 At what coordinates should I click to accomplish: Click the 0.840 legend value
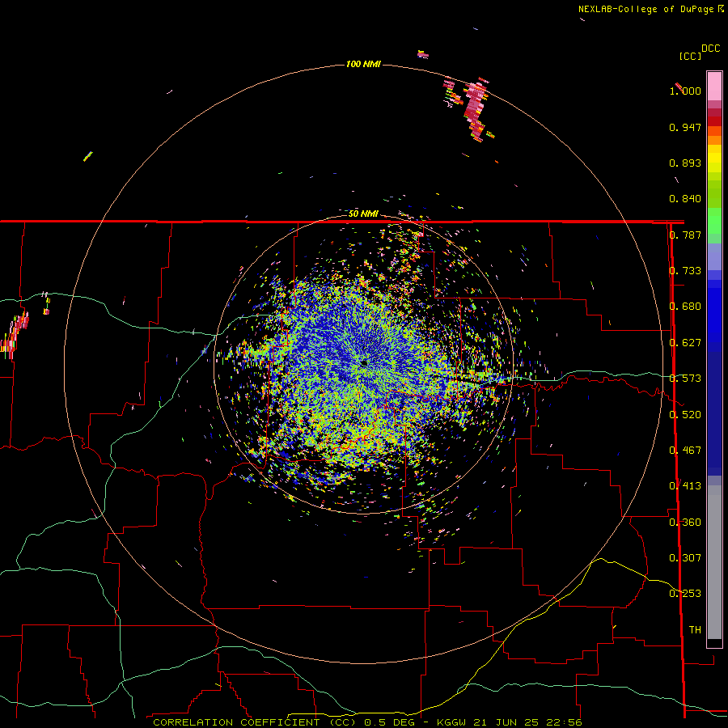tap(685, 199)
